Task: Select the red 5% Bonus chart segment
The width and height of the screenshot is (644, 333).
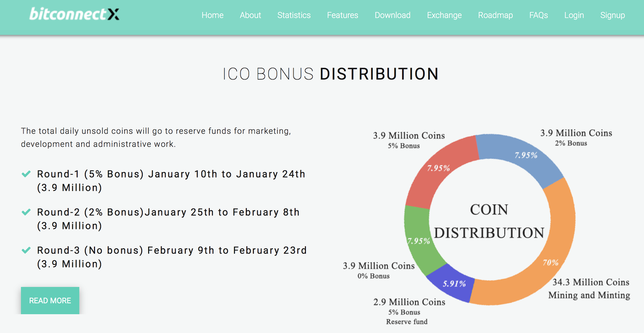Action: point(440,166)
